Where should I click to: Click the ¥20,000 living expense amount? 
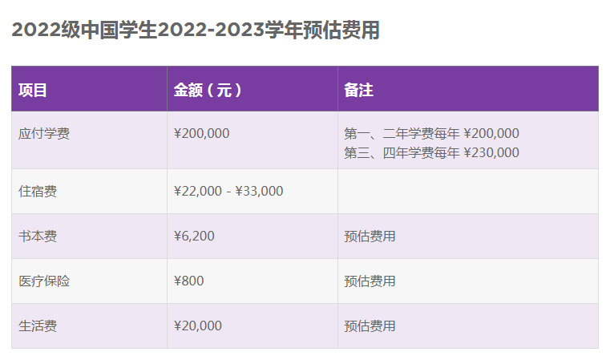pyautogui.click(x=197, y=326)
